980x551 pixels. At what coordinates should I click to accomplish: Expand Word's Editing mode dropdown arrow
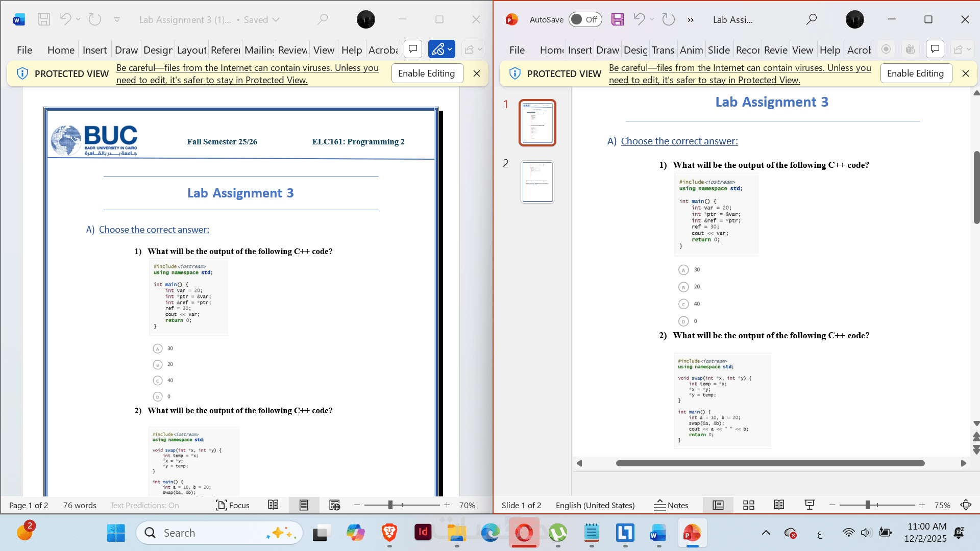(450, 49)
